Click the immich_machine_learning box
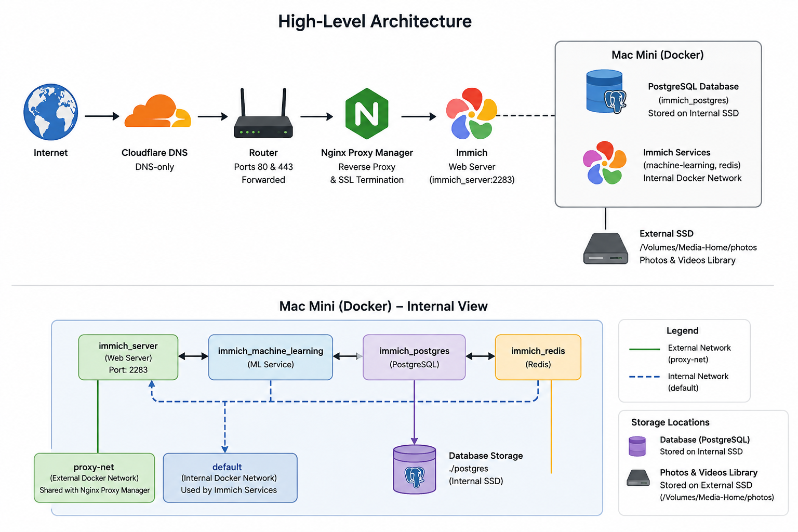The width and height of the screenshot is (798, 532). click(x=271, y=357)
